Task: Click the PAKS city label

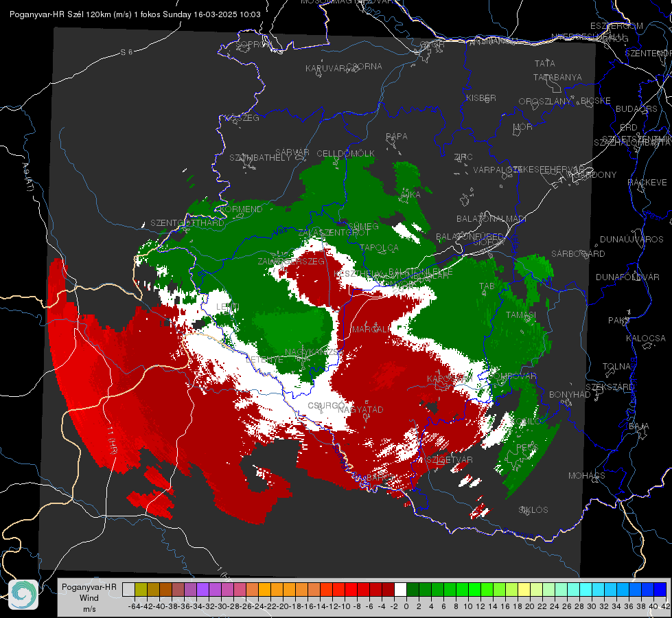Action: click(619, 321)
